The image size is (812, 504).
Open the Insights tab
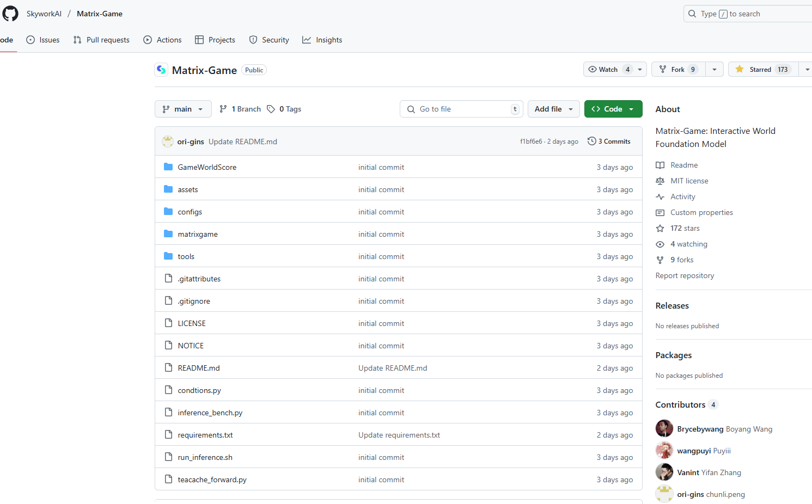(x=322, y=40)
